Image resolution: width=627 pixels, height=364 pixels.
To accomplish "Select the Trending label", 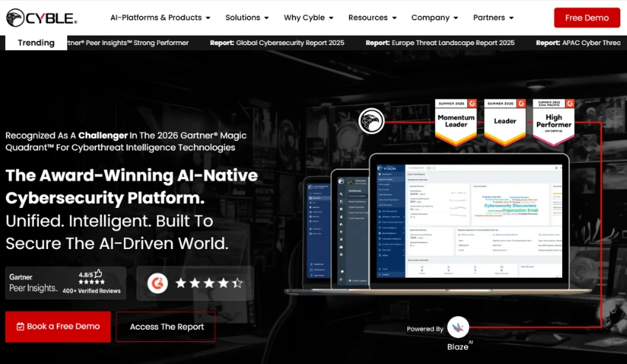I will [36, 43].
